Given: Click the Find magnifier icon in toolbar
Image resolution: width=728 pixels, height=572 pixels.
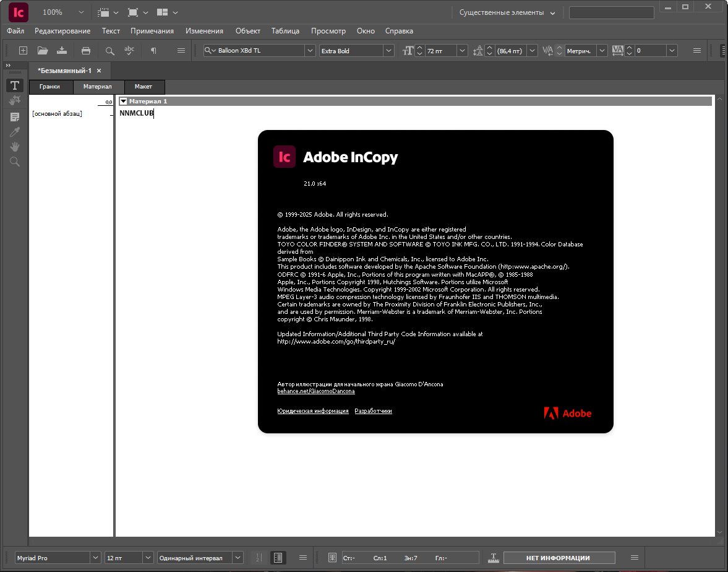Looking at the screenshot, I should click(x=109, y=51).
